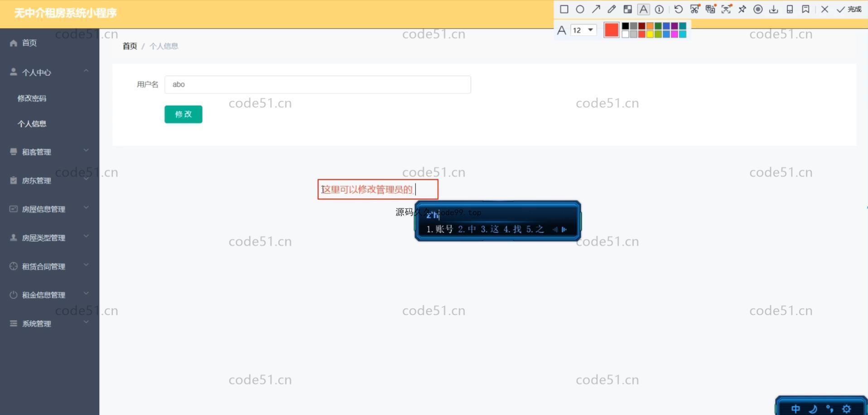The width and height of the screenshot is (868, 415).
Task: Click the icon beside 房东管理
Action: point(14,180)
